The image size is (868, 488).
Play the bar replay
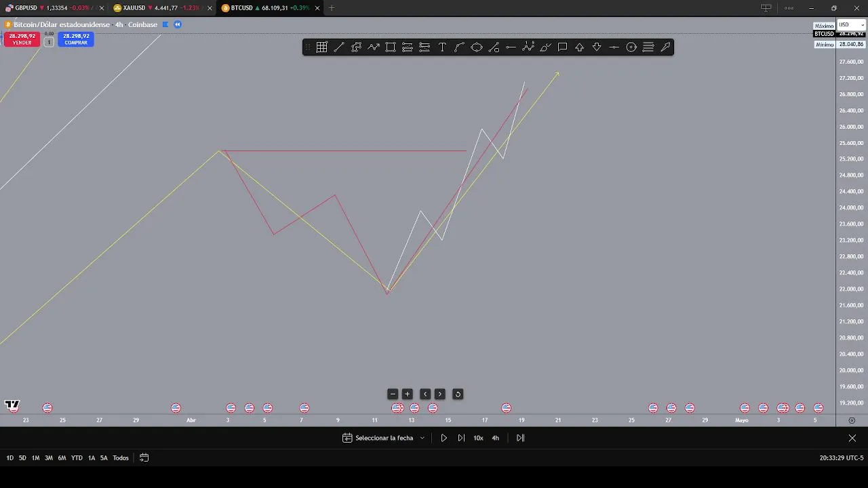coord(444,438)
